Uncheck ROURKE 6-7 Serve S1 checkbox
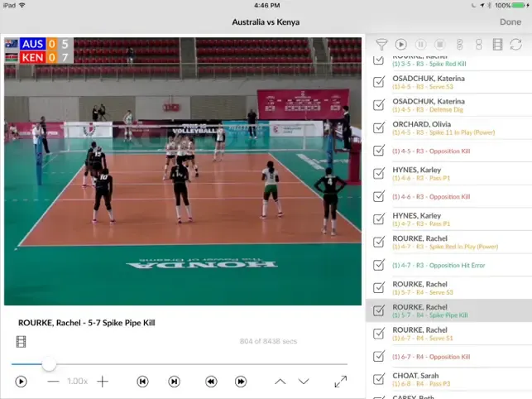 point(379,334)
